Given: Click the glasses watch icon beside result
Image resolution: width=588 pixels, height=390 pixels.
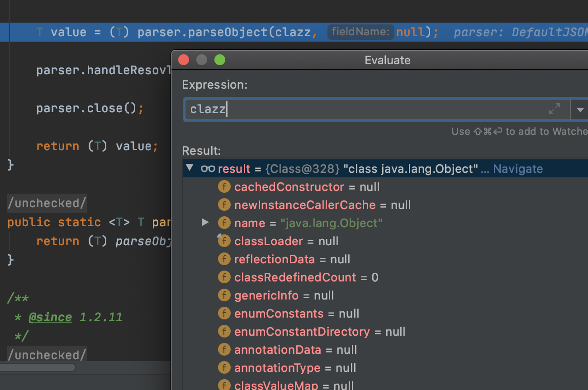Looking at the screenshot, I should (x=208, y=169).
